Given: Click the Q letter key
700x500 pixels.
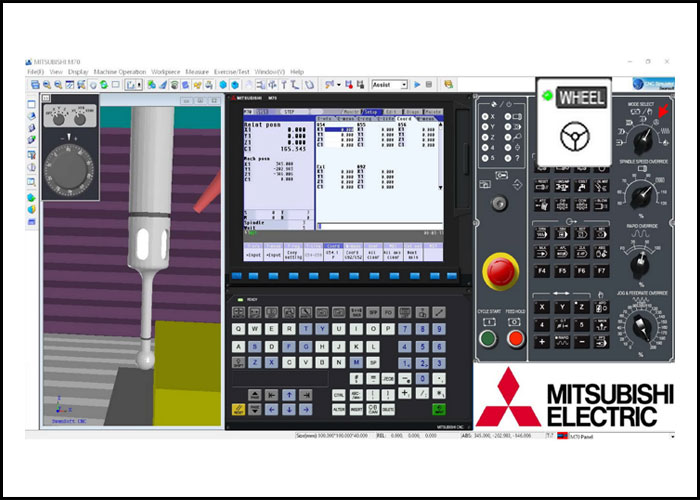Looking at the screenshot, I should [238, 329].
